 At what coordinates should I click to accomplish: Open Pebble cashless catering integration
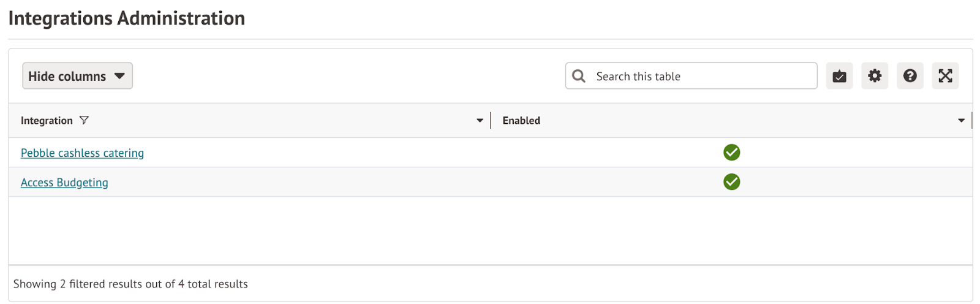coord(82,153)
